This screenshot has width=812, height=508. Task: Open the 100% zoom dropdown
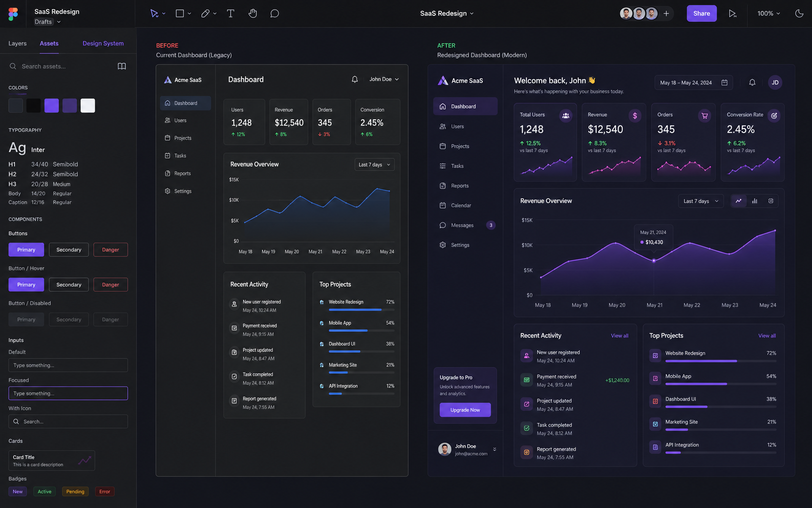(768, 13)
